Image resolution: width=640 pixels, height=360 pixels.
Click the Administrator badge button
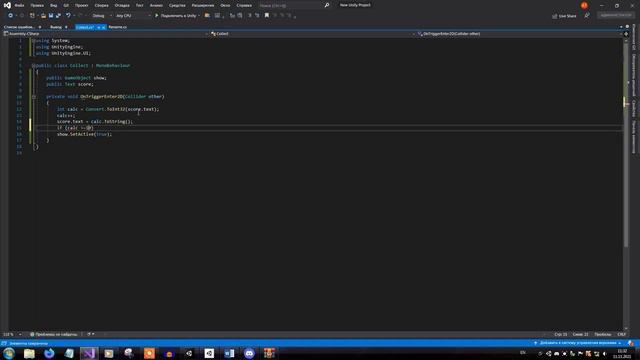coord(616,15)
